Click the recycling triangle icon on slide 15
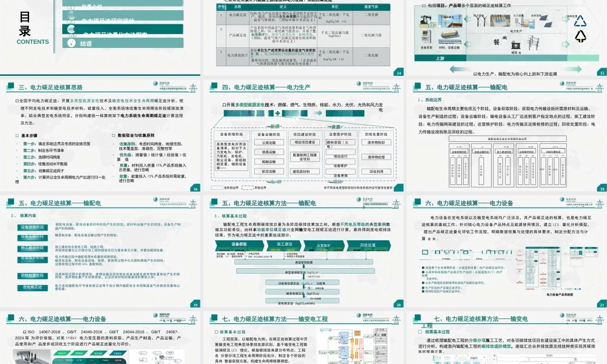The image size is (607, 364). (x=581, y=22)
